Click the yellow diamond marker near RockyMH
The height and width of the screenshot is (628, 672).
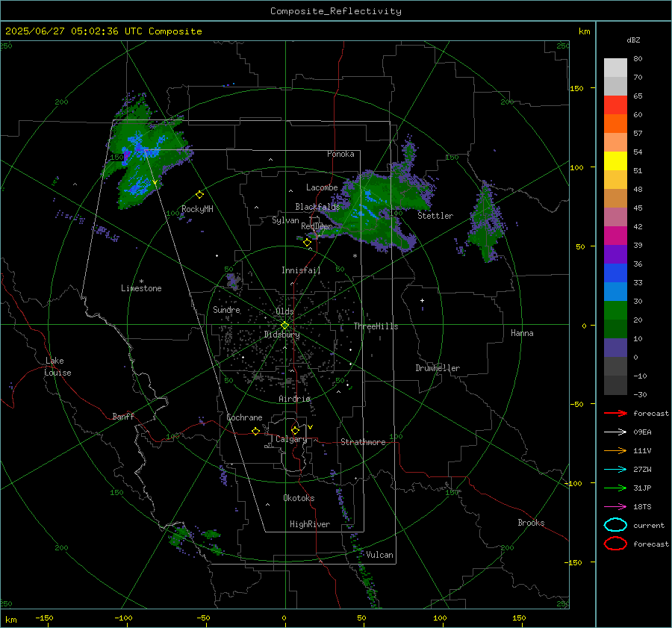(199, 195)
